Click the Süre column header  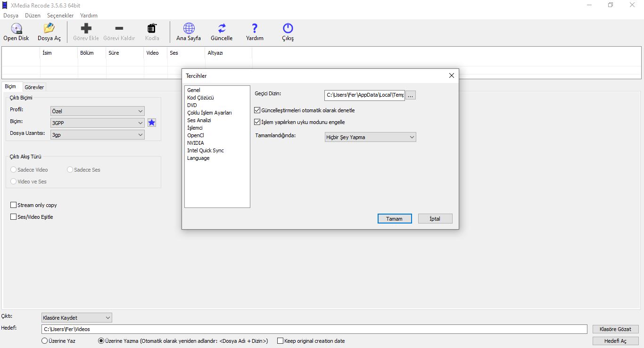125,53
